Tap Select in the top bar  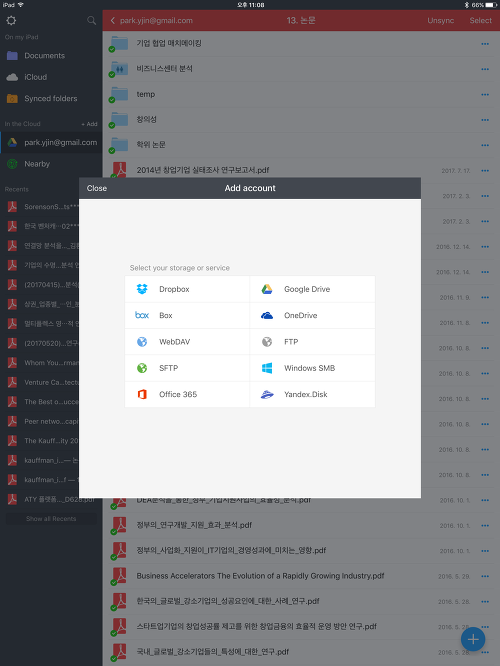point(480,20)
